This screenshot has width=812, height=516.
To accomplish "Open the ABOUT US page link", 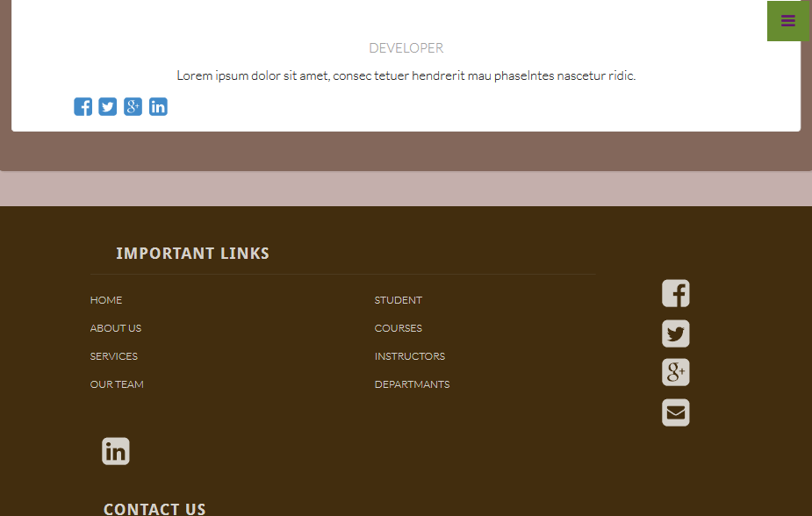I will (x=115, y=328).
